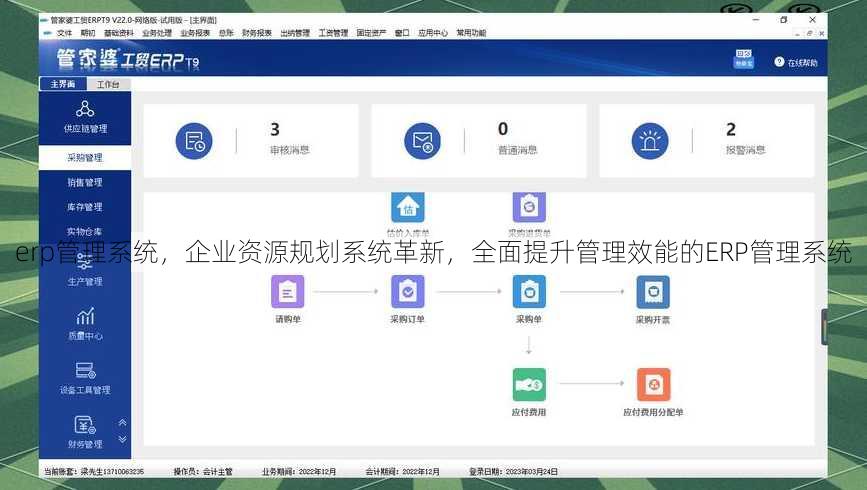Click the 普通消息 label
Image resolution: width=867 pixels, height=490 pixels.
point(518,150)
